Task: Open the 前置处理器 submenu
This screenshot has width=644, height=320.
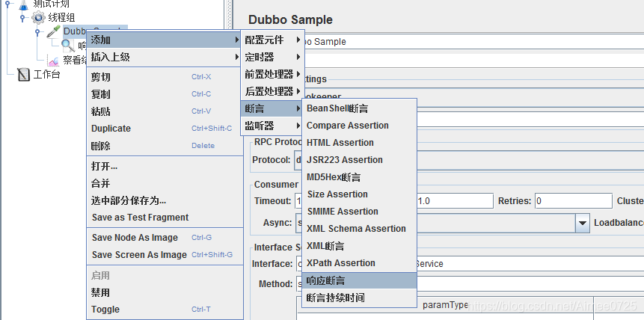Action: point(272,74)
